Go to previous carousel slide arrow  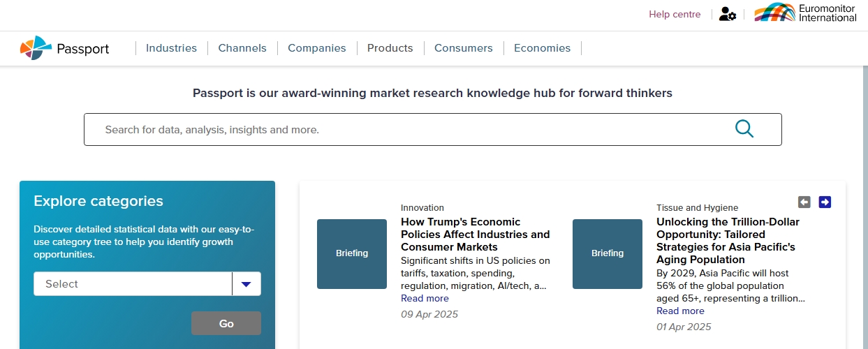(804, 202)
